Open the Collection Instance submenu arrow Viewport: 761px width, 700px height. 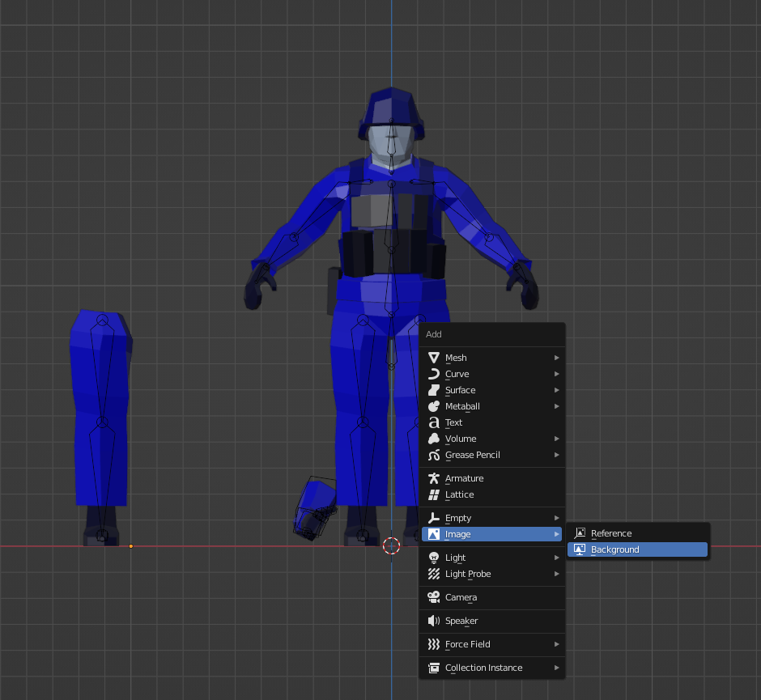(x=556, y=668)
